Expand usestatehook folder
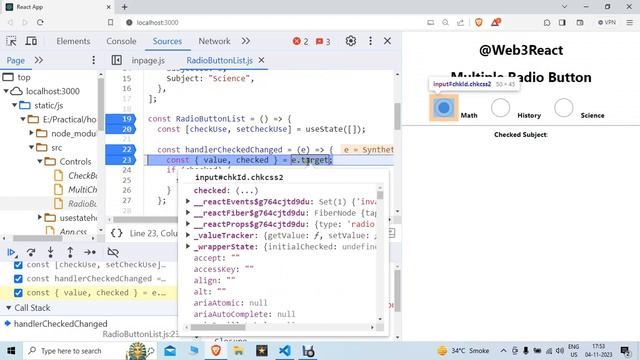This screenshot has width=640, height=360. (40, 218)
